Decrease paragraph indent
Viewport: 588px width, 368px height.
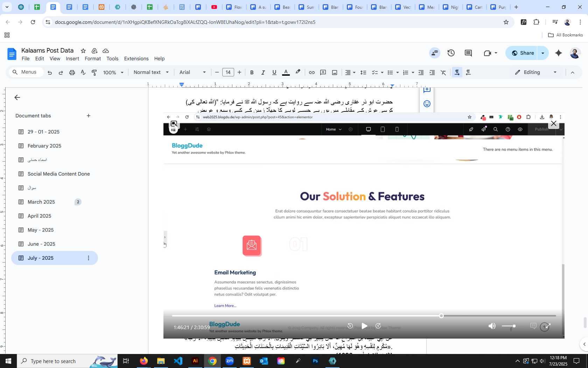[421, 73]
